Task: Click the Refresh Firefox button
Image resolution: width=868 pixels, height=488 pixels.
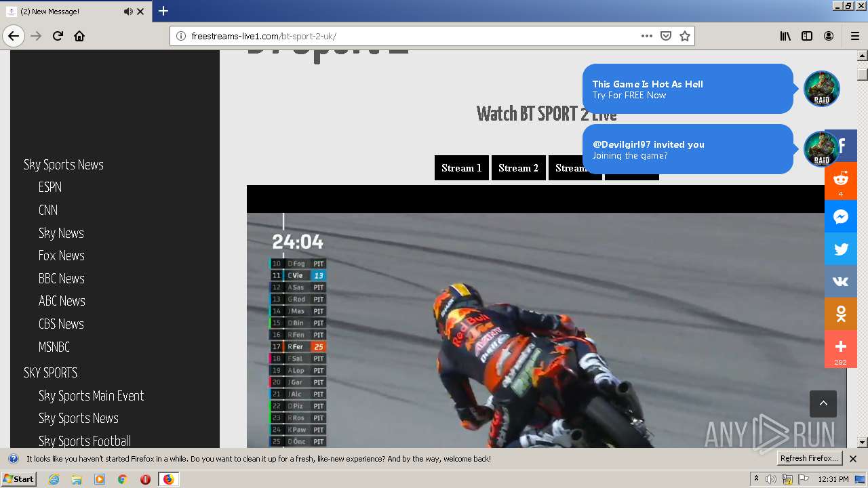Action: coord(809,459)
